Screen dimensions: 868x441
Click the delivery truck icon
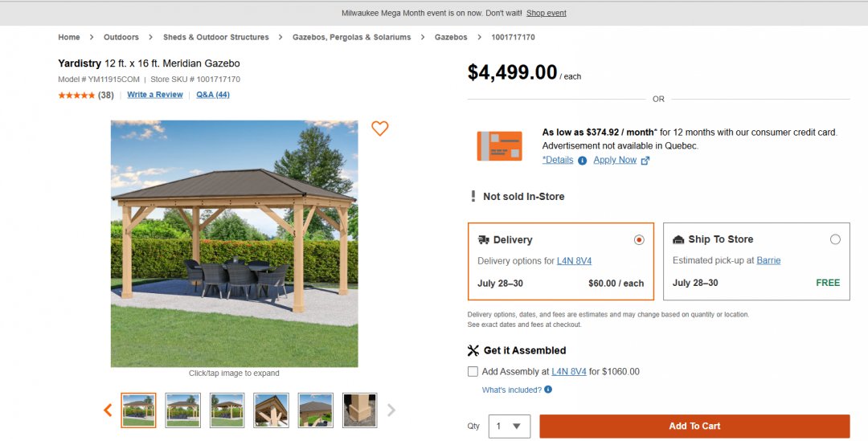click(483, 240)
